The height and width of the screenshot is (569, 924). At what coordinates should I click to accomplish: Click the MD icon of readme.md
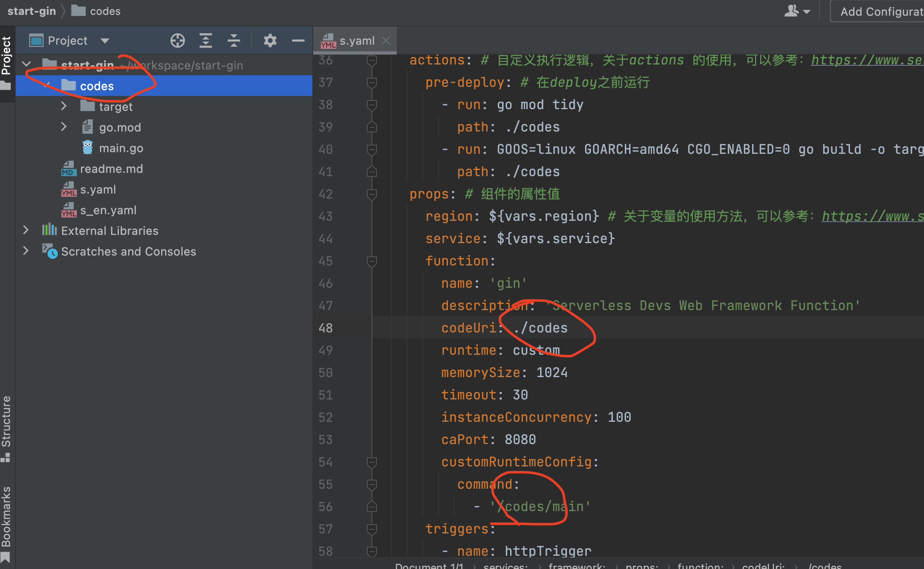pos(69,169)
